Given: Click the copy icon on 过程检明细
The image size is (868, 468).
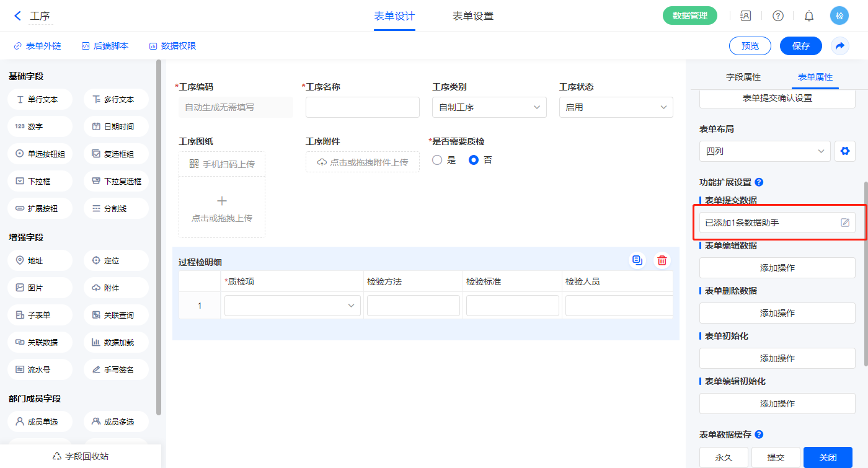Looking at the screenshot, I should (x=637, y=260).
